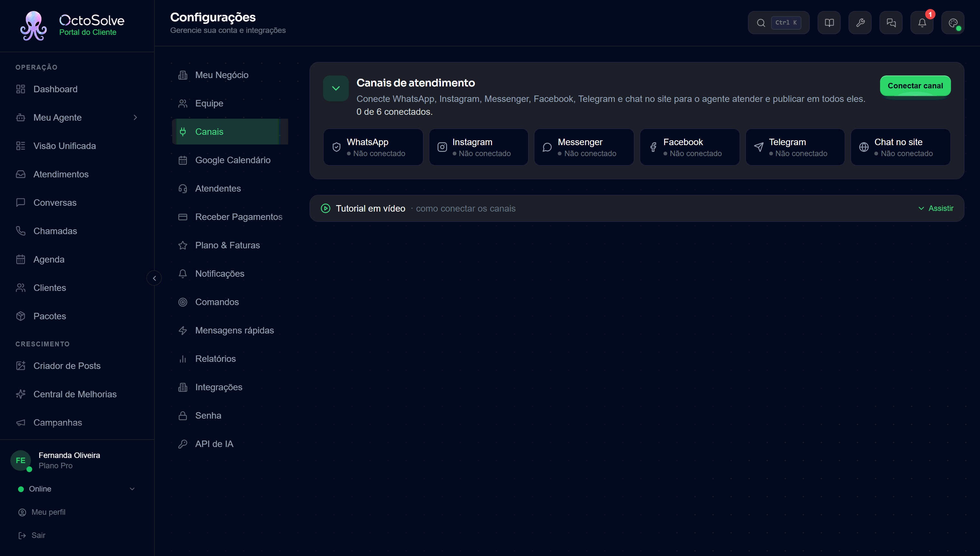Screen dimensions: 980x556
Task: Click the FE user avatar
Action: click(21, 461)
